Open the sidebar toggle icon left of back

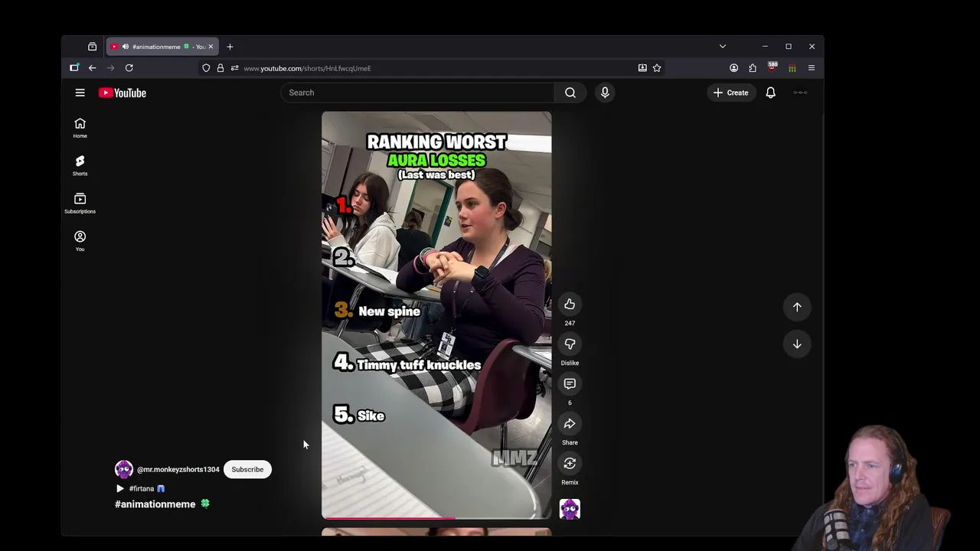74,68
